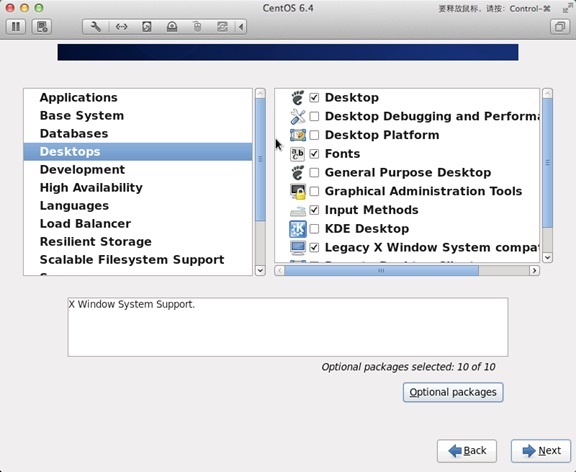The image size is (576, 472).
Task: Click the CD/DVD drive icon
Action: [x=172, y=27]
